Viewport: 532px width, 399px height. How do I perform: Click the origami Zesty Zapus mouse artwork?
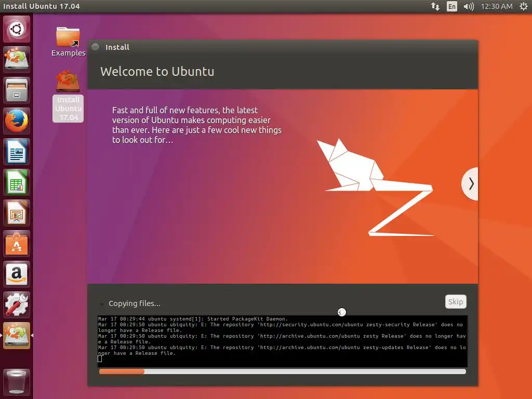tap(375, 187)
